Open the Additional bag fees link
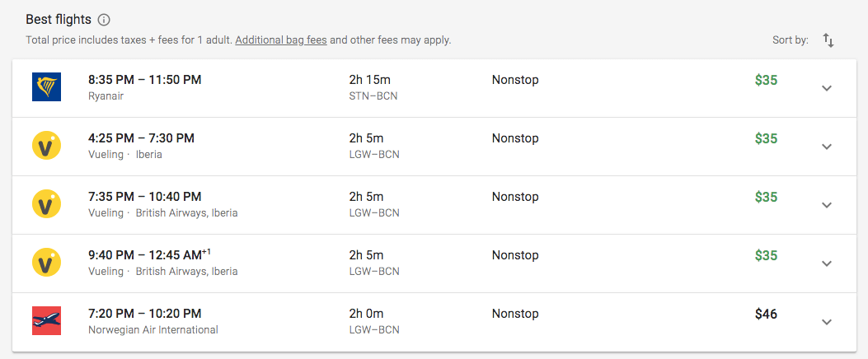The width and height of the screenshot is (868, 359). tap(280, 40)
